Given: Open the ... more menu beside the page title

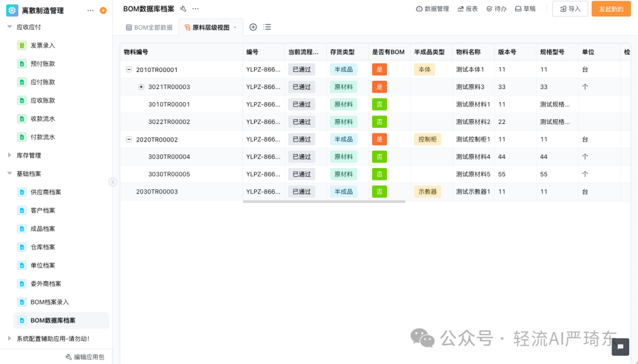Looking at the screenshot, I should (x=195, y=9).
